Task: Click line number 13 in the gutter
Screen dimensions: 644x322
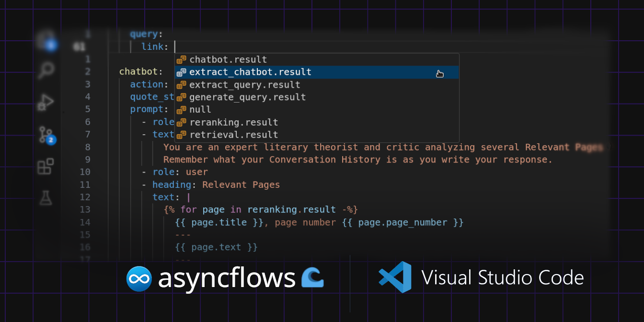Action: (85, 209)
